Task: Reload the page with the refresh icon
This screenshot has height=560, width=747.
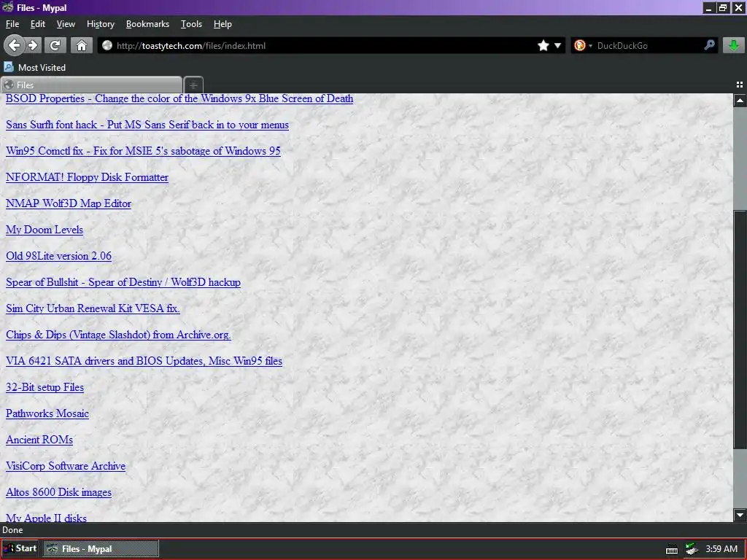Action: click(x=55, y=45)
